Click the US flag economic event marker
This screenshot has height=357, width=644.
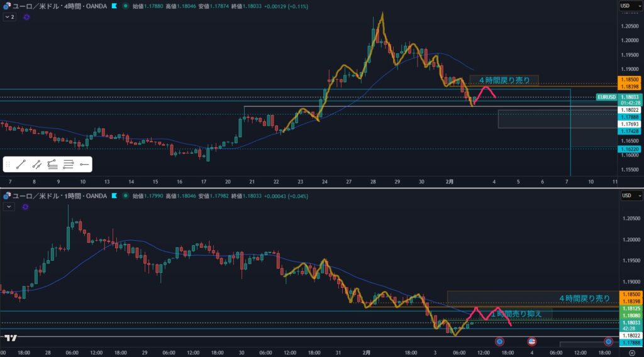click(531, 341)
